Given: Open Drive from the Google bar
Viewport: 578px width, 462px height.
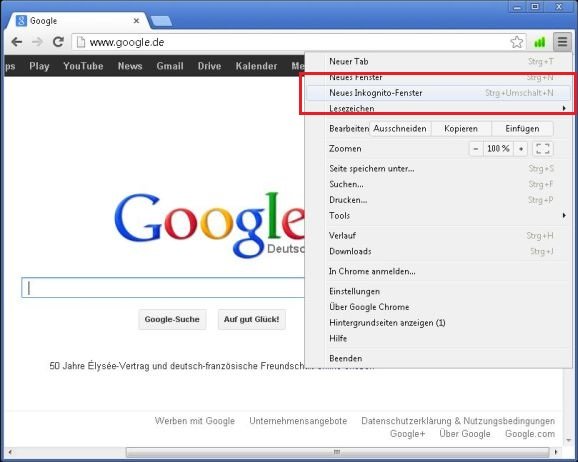Looking at the screenshot, I should tap(209, 66).
